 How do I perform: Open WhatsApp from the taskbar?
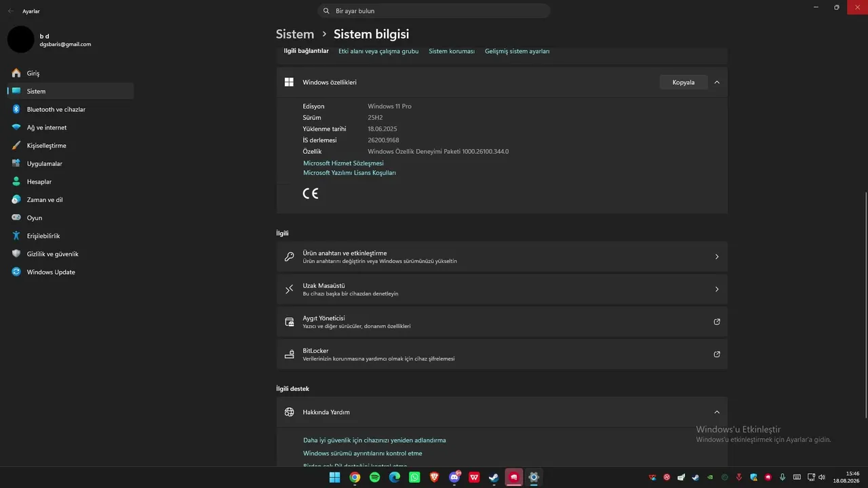414,478
